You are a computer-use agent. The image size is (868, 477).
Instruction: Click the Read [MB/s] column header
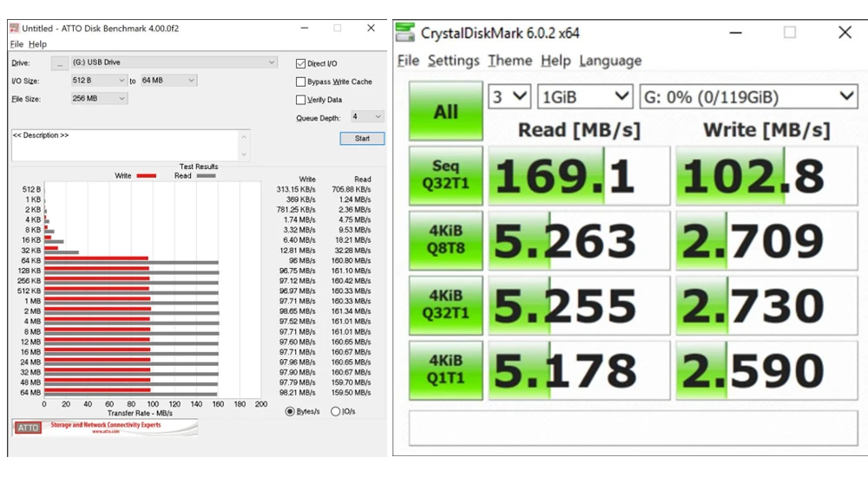pyautogui.click(x=579, y=130)
